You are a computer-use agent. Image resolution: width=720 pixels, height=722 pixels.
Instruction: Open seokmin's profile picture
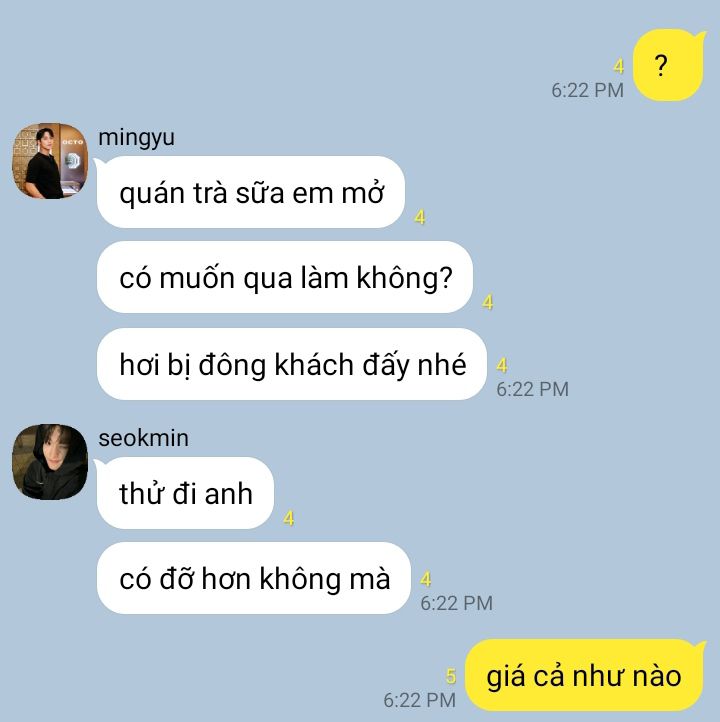coord(50,462)
